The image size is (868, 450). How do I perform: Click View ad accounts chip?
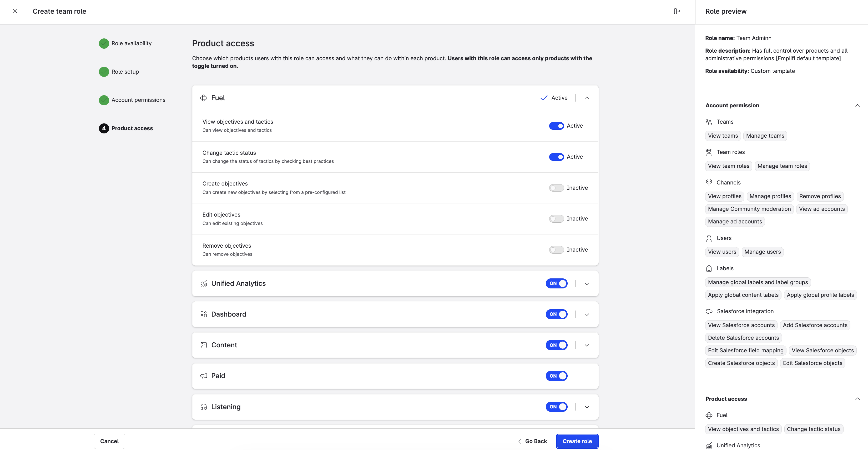point(821,209)
